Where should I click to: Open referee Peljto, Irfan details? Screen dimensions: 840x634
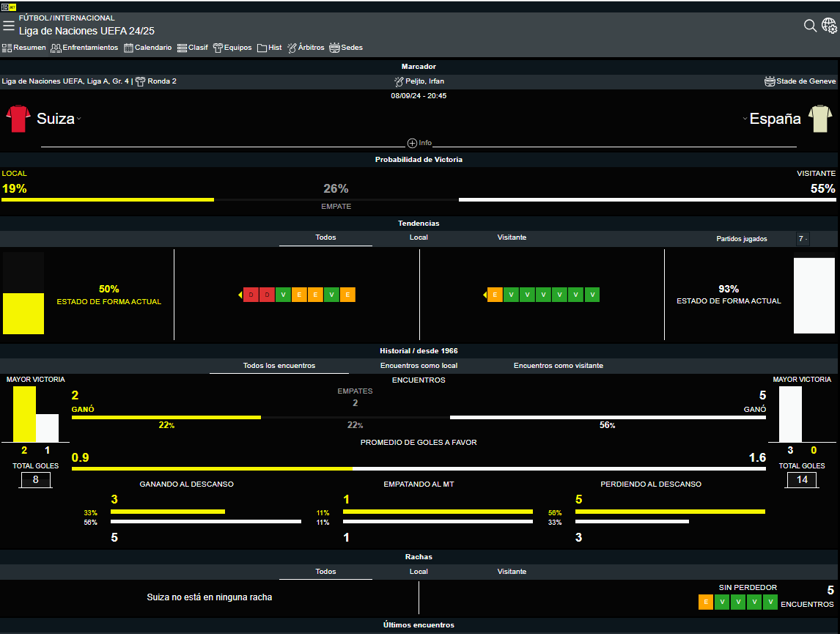pyautogui.click(x=419, y=81)
